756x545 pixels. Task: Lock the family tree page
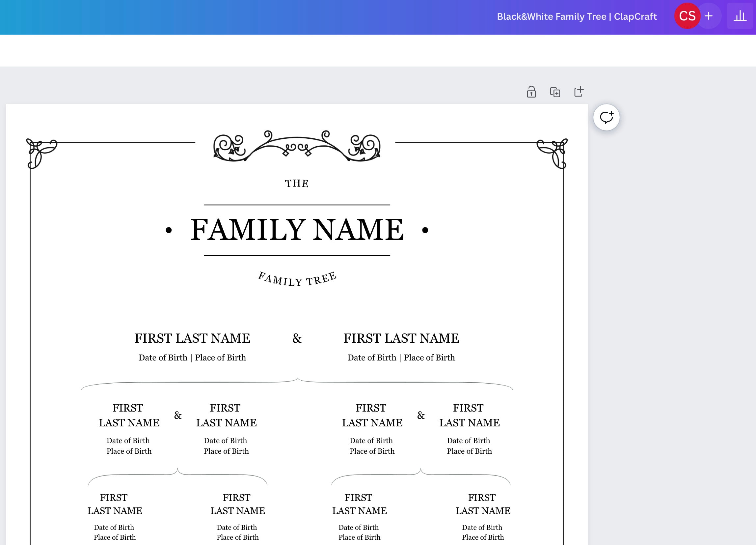531,92
